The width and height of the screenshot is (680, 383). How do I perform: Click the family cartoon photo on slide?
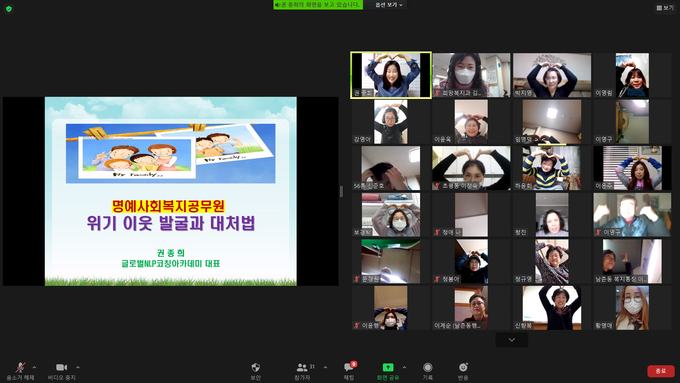[170, 153]
